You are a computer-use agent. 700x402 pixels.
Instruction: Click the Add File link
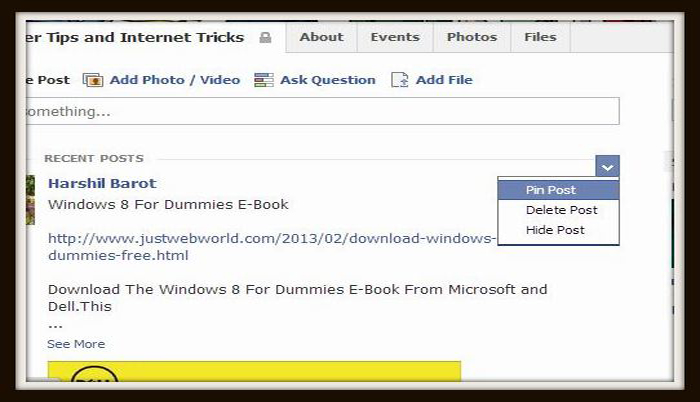tap(444, 80)
